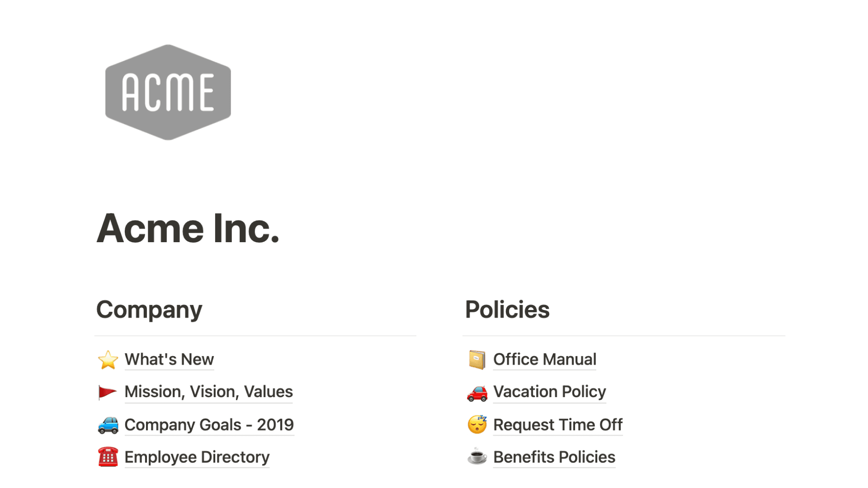Screen dimensions: 868x488
Task: Open the Benefits Policies page
Action: (x=554, y=457)
